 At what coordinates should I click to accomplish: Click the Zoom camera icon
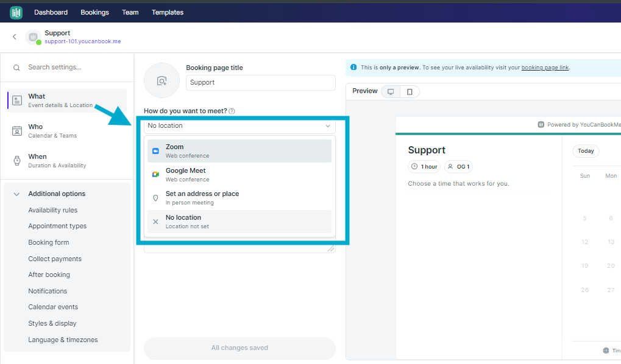tap(155, 151)
